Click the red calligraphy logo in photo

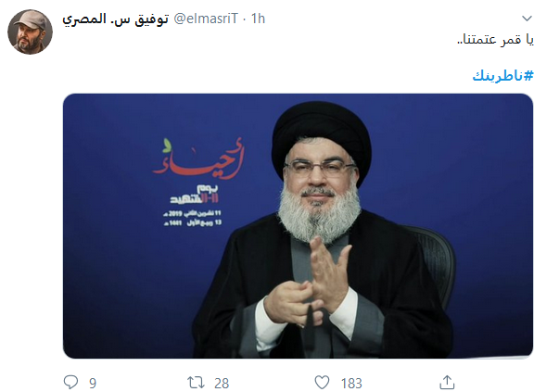click(x=198, y=158)
